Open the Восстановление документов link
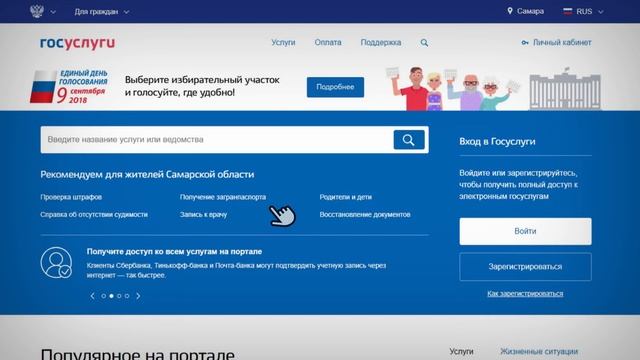 point(365,215)
